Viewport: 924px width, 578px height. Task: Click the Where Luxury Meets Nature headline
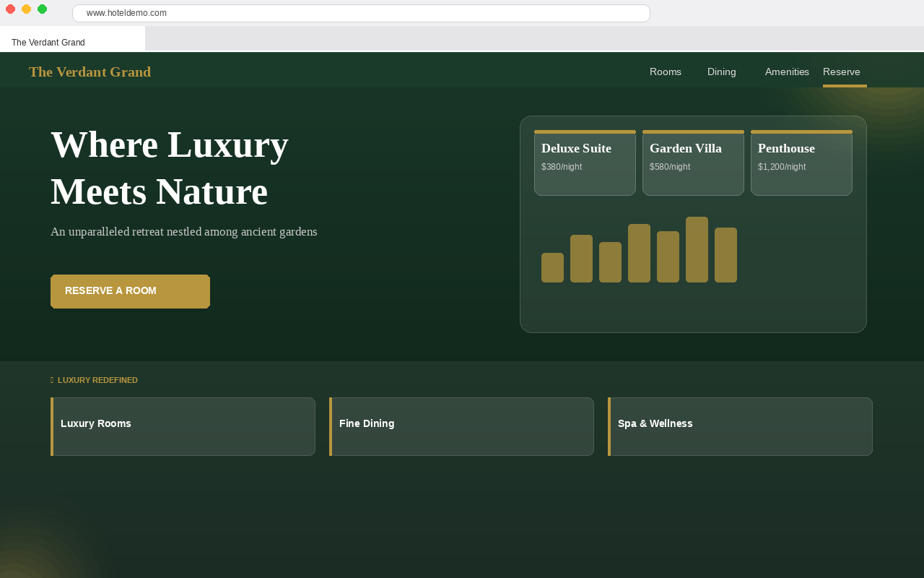(x=170, y=168)
